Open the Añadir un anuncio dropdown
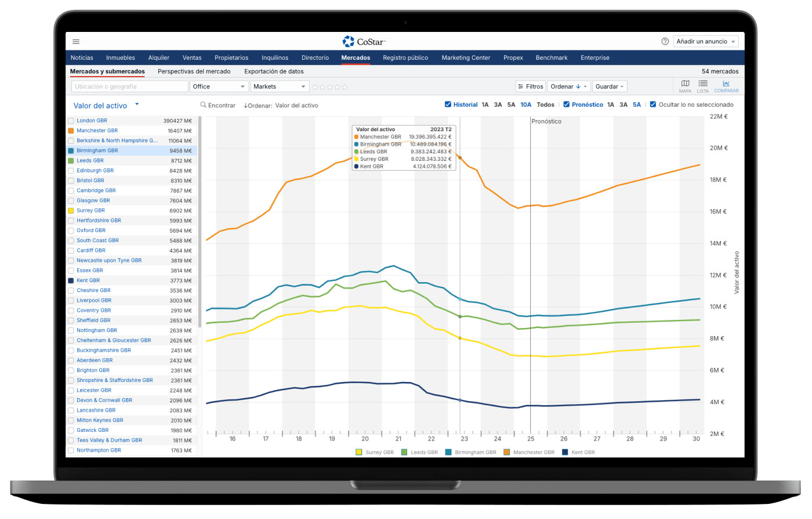 coord(706,42)
